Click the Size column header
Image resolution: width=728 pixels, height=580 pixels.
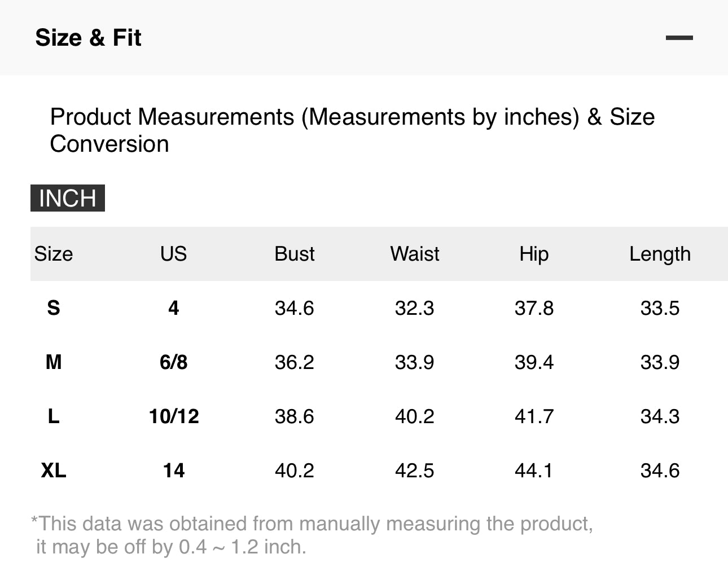coord(54,254)
